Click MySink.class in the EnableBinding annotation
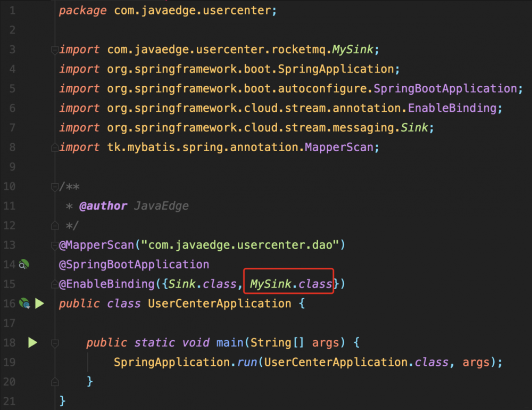532x410 pixels. point(291,284)
